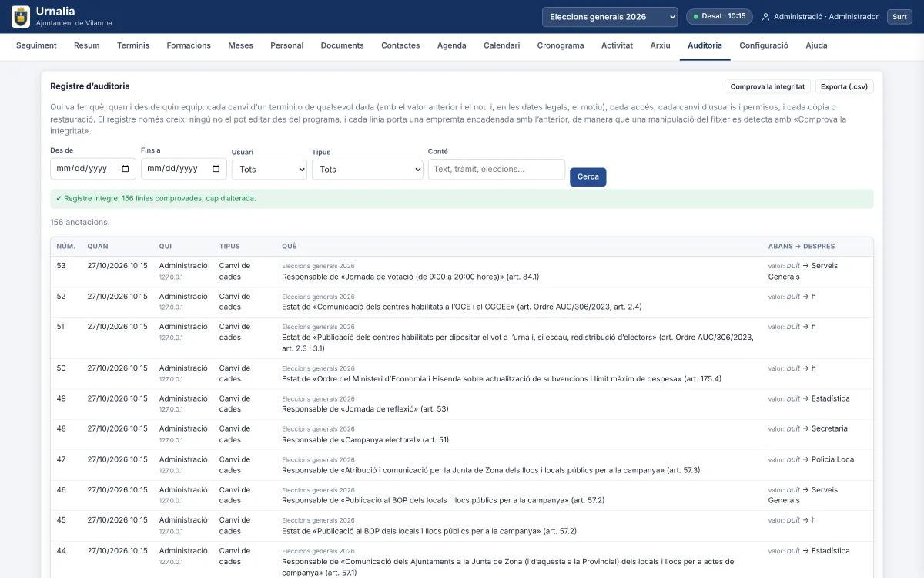Screen dimensions: 924x578
Task: Open the calendar picker in Fins a field
Action: tap(216, 169)
